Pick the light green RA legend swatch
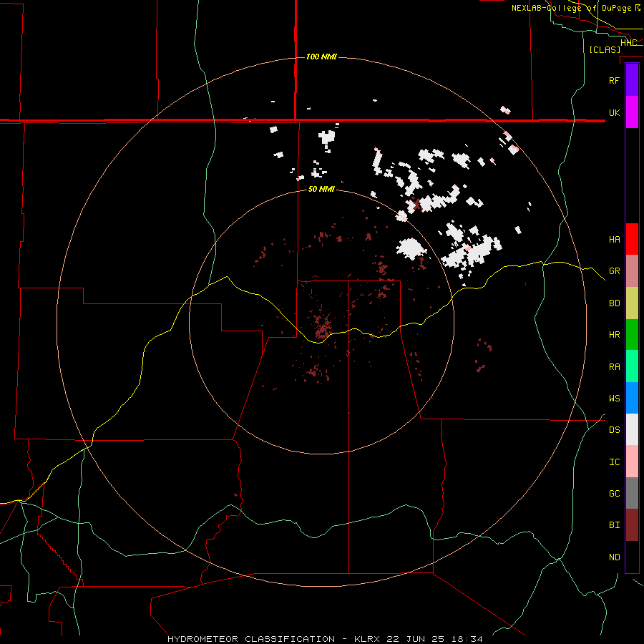 click(x=632, y=366)
